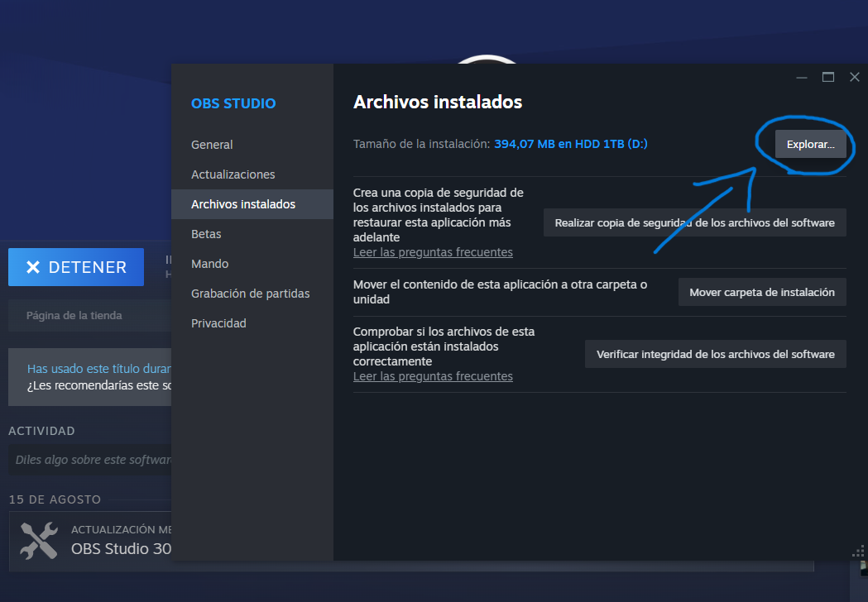The width and height of the screenshot is (868, 602).
Task: Stop OBS with the DETENER button
Action: click(x=76, y=267)
